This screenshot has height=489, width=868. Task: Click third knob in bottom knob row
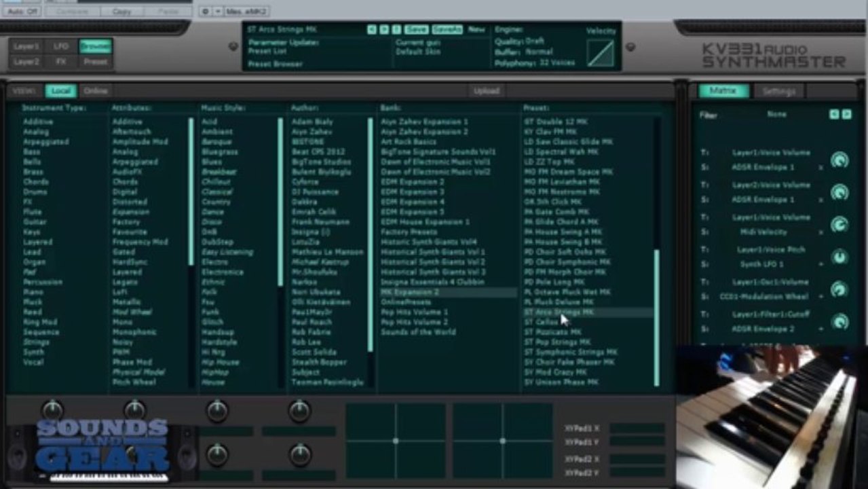tap(217, 454)
